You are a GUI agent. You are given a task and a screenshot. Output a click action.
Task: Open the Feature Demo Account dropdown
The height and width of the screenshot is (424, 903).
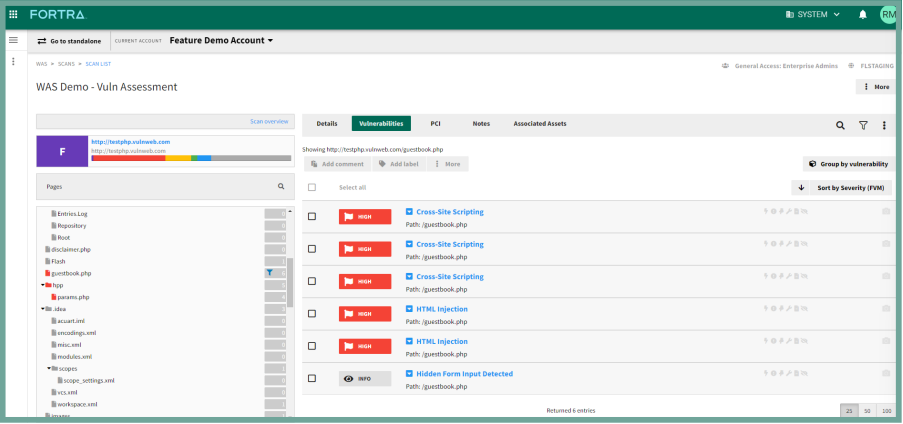point(221,40)
